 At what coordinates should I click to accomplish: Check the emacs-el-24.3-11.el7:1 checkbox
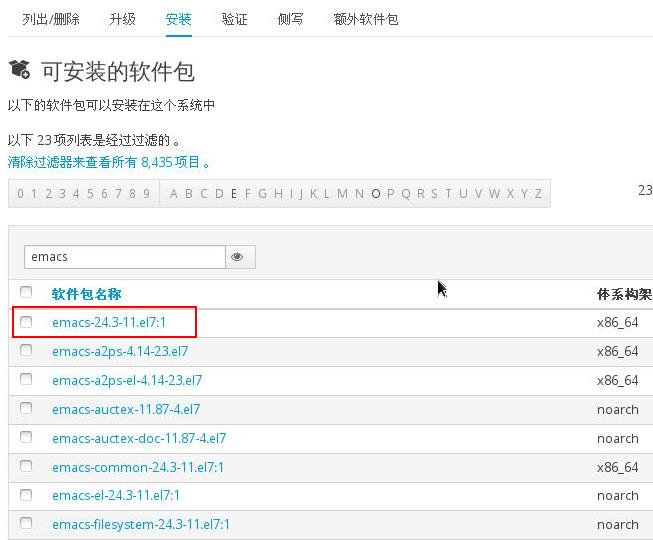pos(26,495)
